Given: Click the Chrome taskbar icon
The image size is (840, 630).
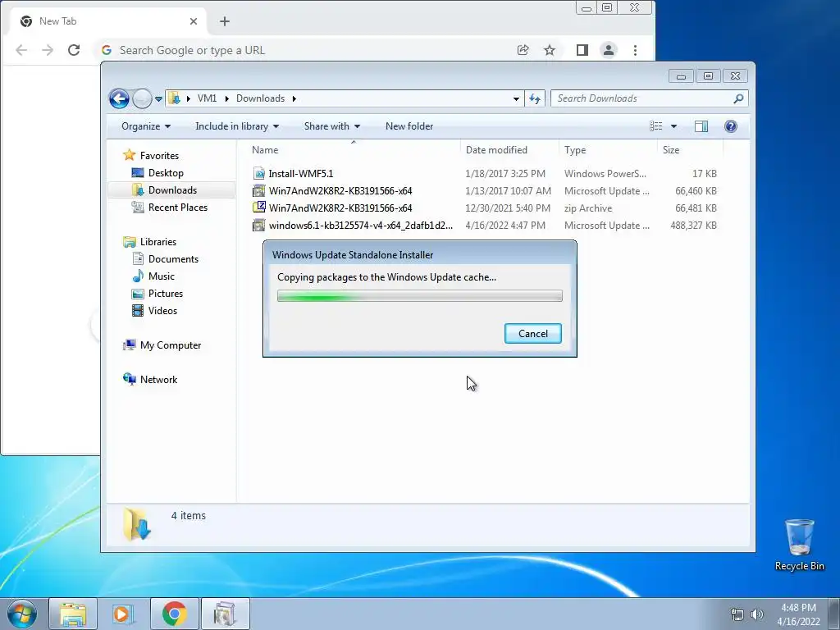Looking at the screenshot, I should coord(174,614).
